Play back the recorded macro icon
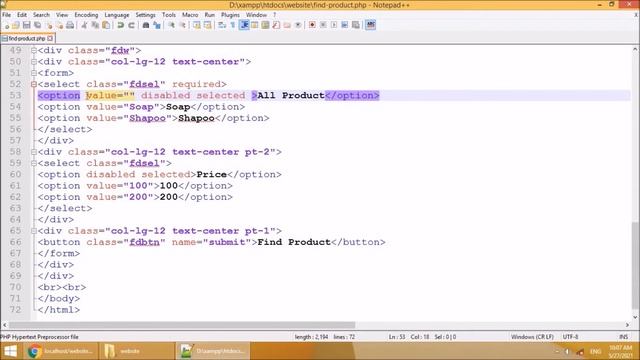This screenshot has height=360, width=640. (x=334, y=25)
